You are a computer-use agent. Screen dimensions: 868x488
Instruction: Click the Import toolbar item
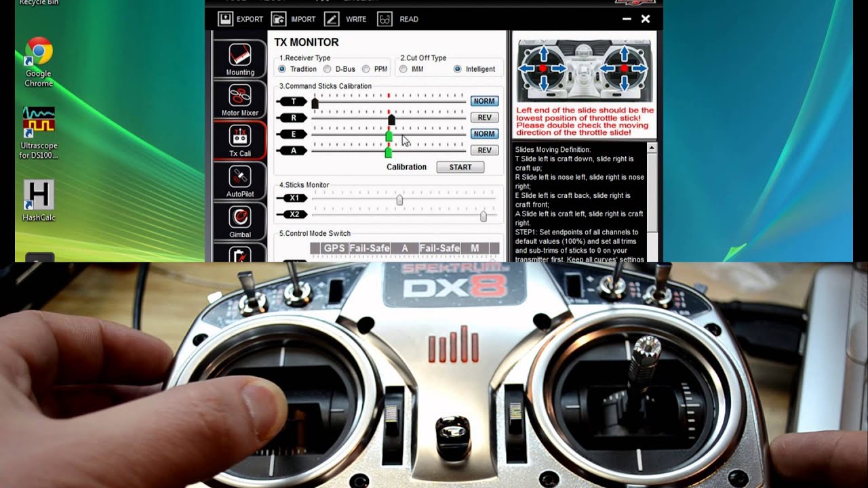[x=294, y=19]
